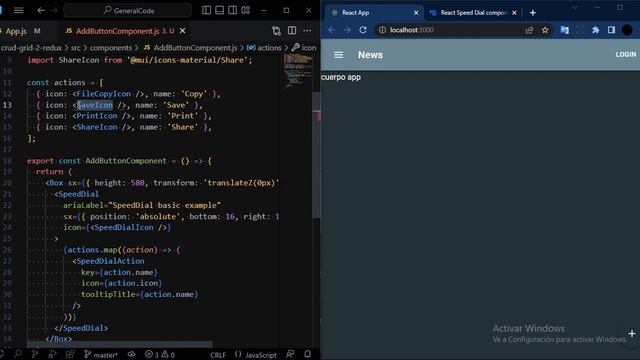Toggle bottom panel layout icon
The width and height of the screenshot is (640, 360).
pyautogui.click(x=220, y=10)
